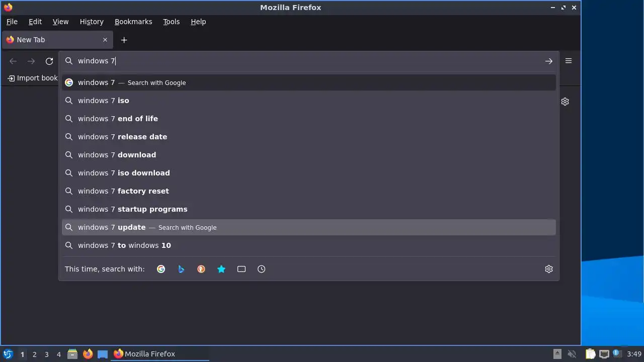
Task: Open the History menu
Action: click(x=92, y=22)
